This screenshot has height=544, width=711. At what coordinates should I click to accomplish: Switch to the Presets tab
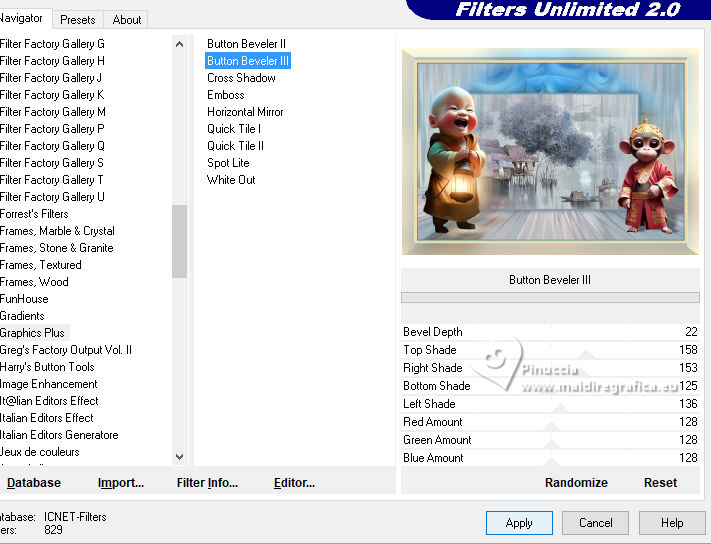click(x=78, y=20)
